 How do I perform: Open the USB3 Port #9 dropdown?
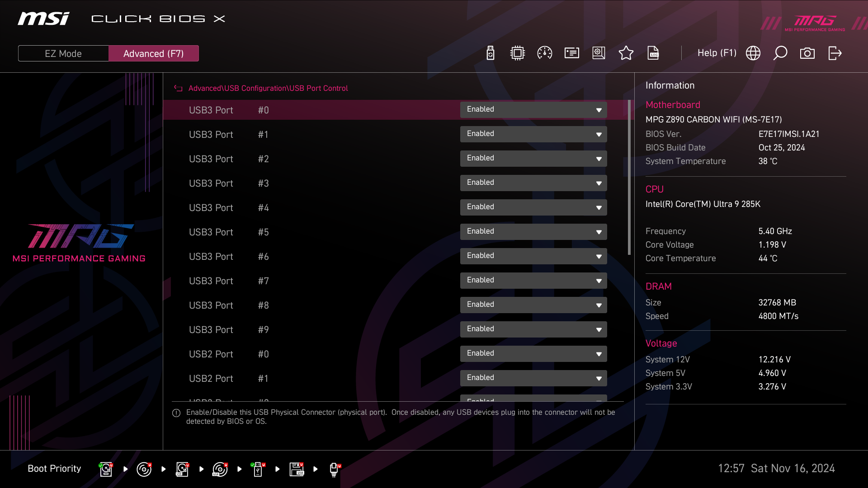(533, 329)
